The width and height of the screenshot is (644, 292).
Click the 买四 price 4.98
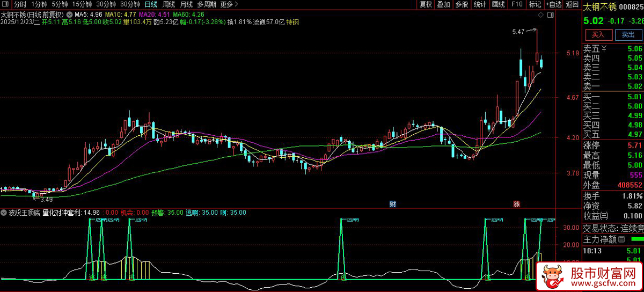634,125
